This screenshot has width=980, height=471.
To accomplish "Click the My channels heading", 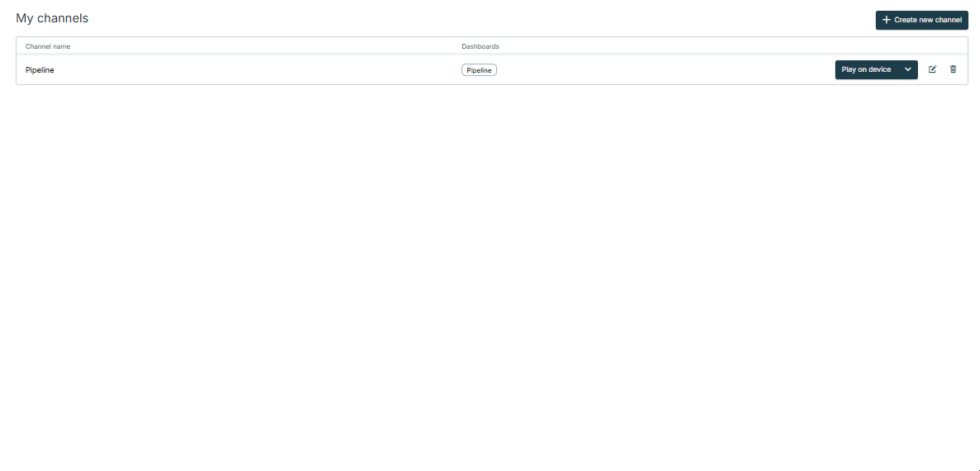I will pos(52,19).
